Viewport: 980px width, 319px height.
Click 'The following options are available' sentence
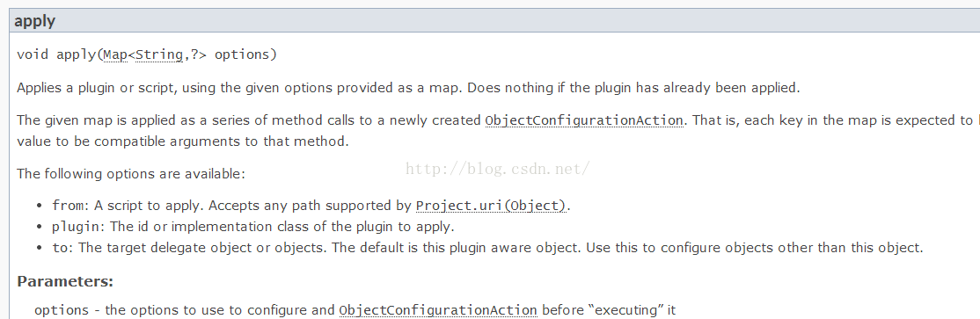click(x=131, y=173)
